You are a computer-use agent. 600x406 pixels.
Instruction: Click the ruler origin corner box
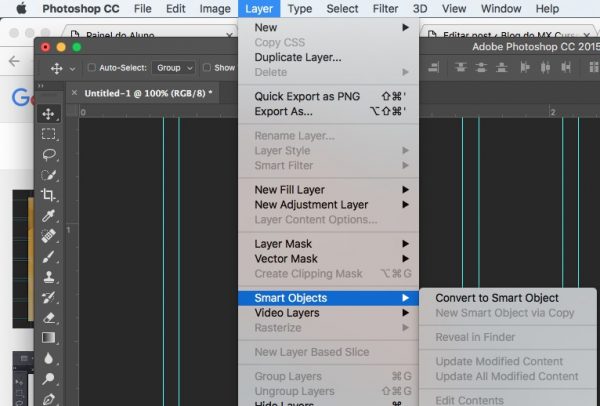[x=72, y=111]
